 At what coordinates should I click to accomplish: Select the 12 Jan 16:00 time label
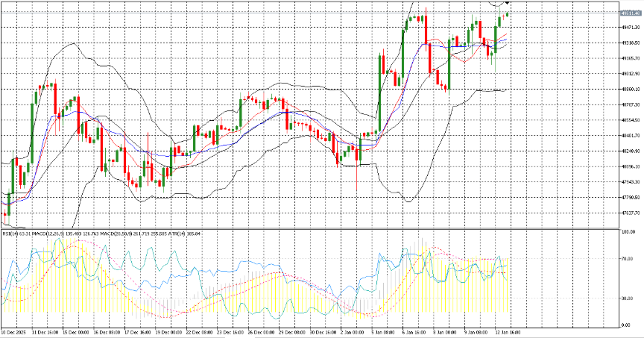coord(507,332)
